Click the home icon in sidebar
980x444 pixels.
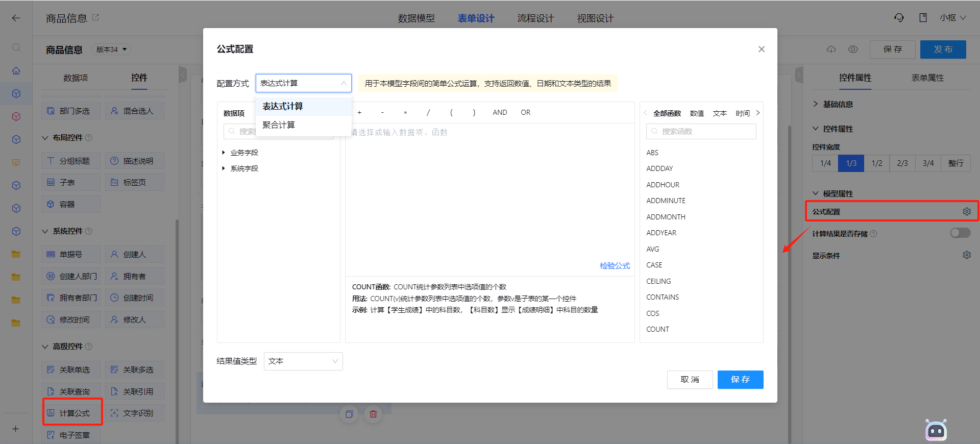pyautogui.click(x=16, y=70)
